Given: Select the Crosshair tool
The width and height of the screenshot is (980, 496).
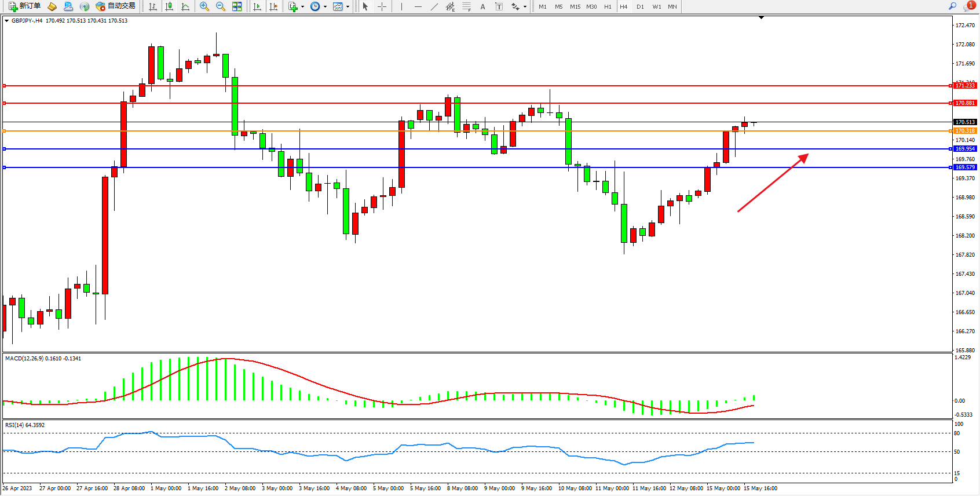Looking at the screenshot, I should point(382,6).
